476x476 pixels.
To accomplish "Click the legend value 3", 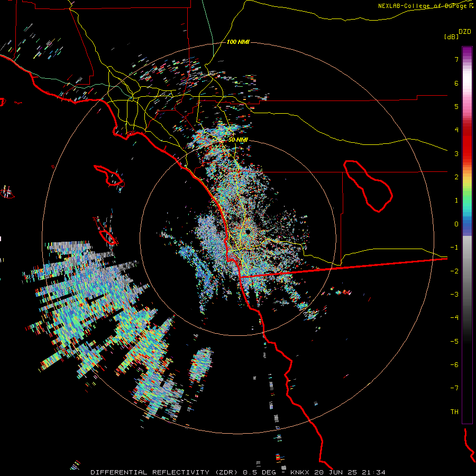I will pos(456,153).
